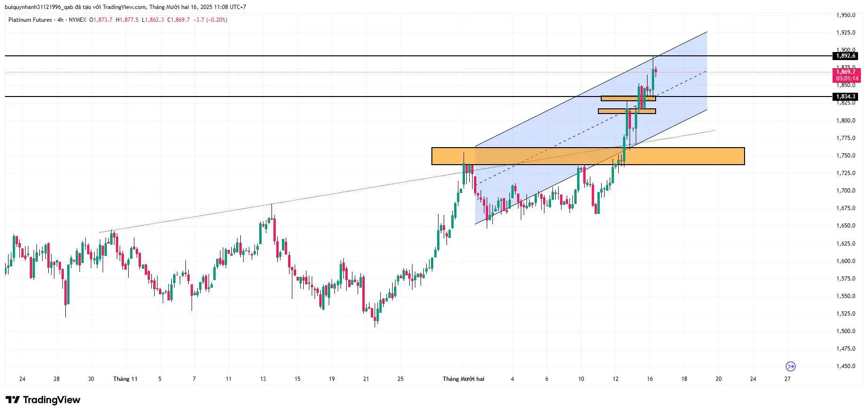Click the 1,950.0 price scale label

pyautogui.click(x=845, y=15)
